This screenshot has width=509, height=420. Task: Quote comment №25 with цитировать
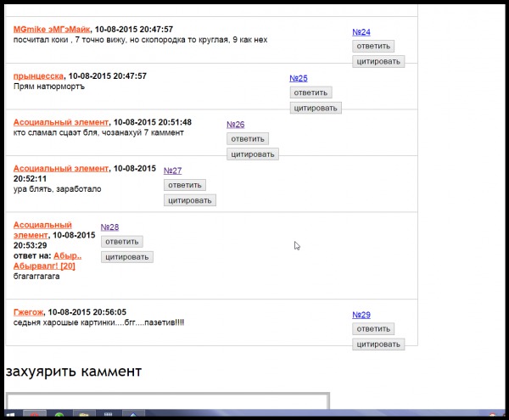pyautogui.click(x=316, y=108)
